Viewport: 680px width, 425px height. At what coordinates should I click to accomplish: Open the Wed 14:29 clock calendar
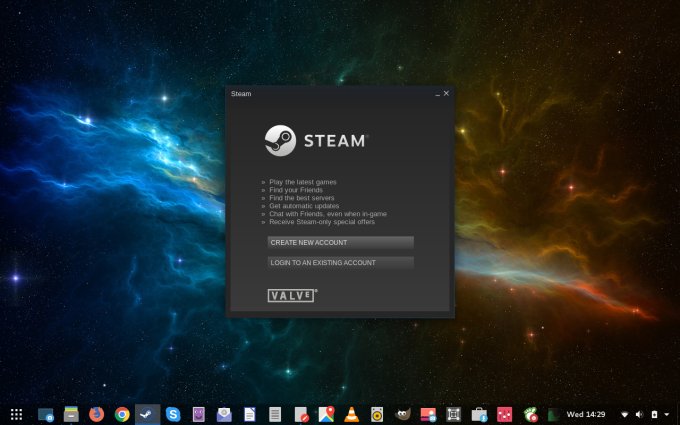(585, 414)
